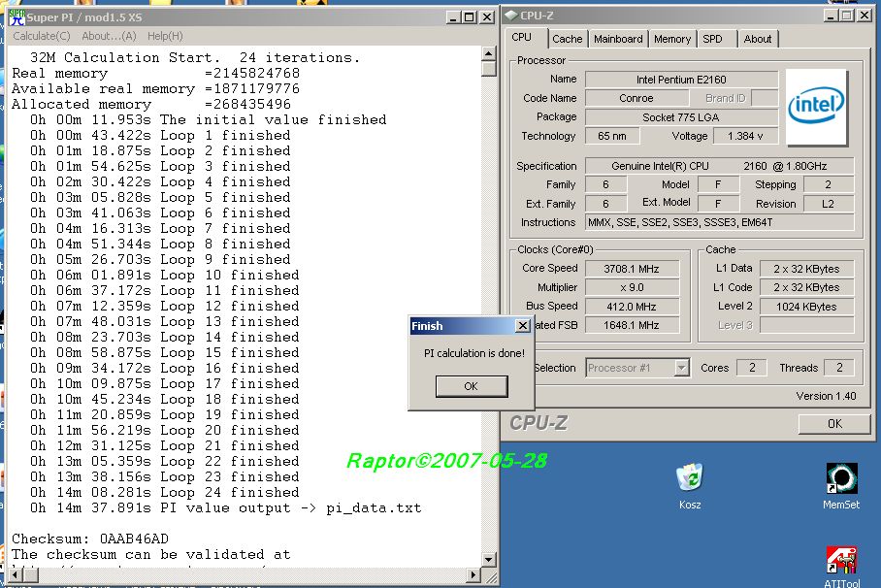The height and width of the screenshot is (588, 881).
Task: Click the Real memory =2145824768 line
Action: click(155, 73)
